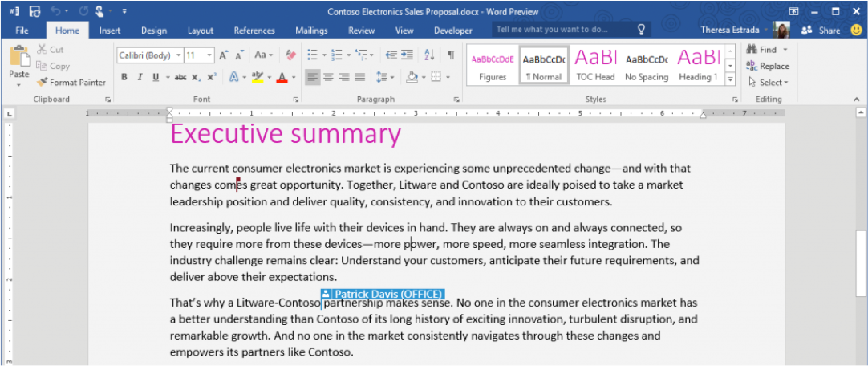Click the Paste clipboard icon
The width and height of the screenshot is (868, 366).
click(19, 55)
